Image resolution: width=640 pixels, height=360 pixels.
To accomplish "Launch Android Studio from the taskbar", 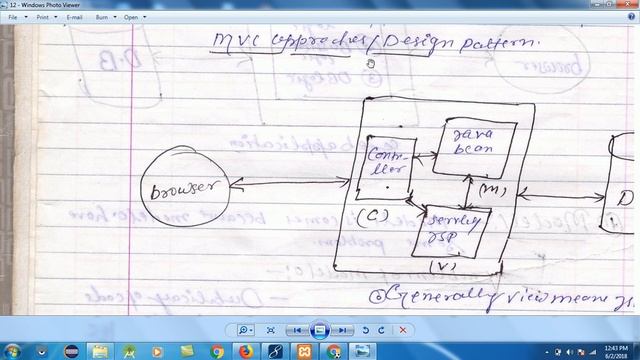I will point(129,351).
